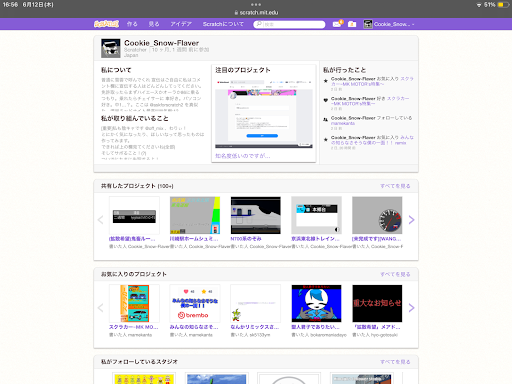Click the Cookie_Snow-Flaver username heading
Image resolution: width=512 pixels, height=384 pixels.
[161, 43]
